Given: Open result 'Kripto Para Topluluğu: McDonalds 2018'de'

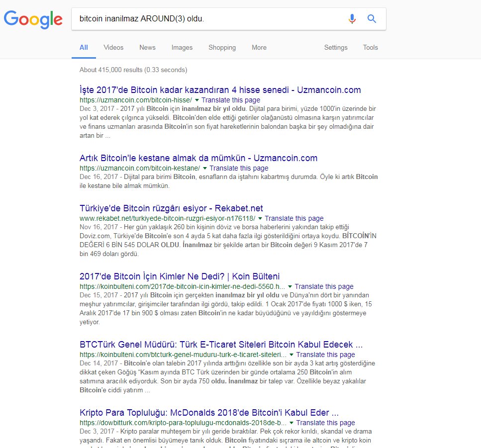Looking at the screenshot, I should (209, 412).
